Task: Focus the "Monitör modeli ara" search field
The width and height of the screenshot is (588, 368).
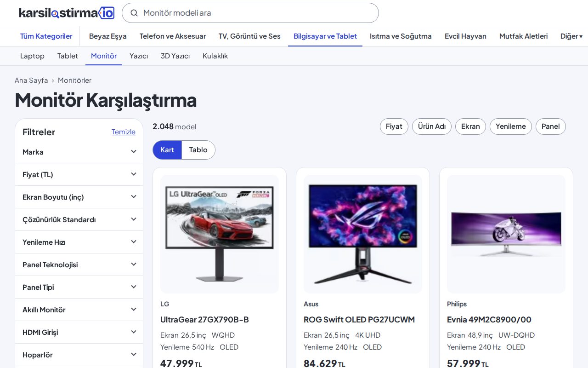Action: (250, 13)
